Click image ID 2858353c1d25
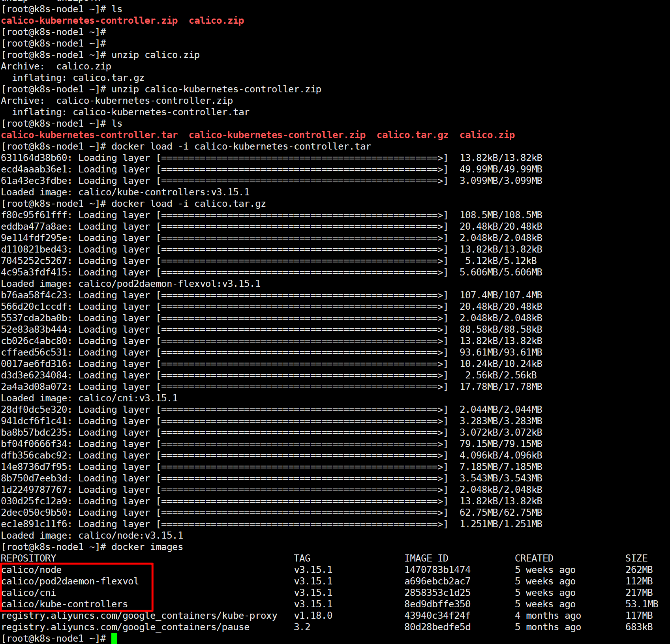Viewport: 670px width, 644px height. (437, 593)
